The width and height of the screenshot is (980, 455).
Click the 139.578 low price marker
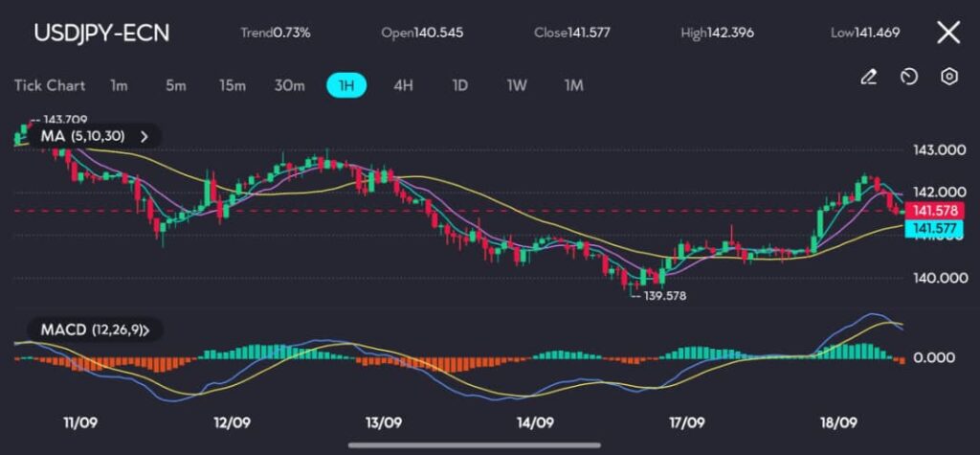(662, 296)
